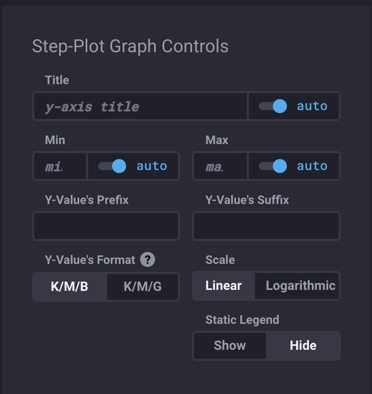Click the Max value input box
The height and width of the screenshot is (394, 372).
[x=220, y=166]
